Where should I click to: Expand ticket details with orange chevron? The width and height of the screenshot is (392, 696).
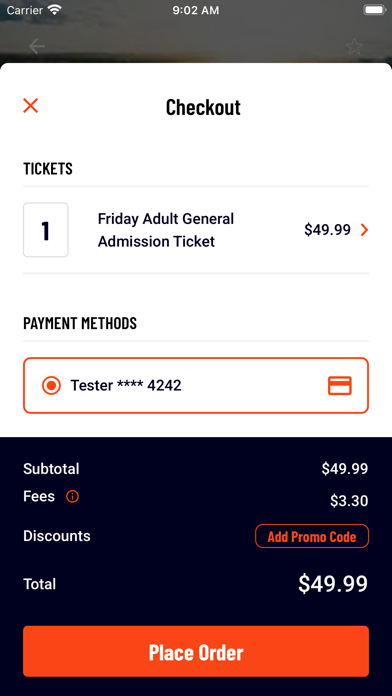364,230
